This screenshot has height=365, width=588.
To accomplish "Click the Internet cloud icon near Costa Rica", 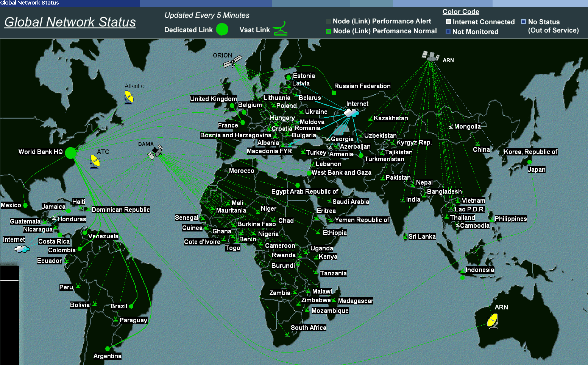I will [x=22, y=249].
